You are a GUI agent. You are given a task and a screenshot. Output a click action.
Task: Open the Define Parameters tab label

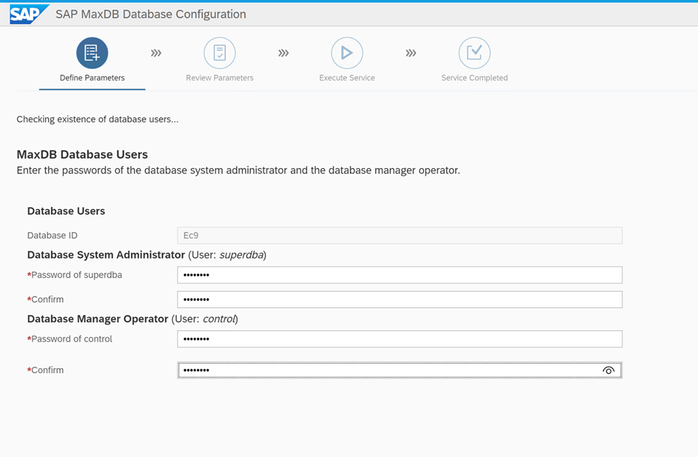pyautogui.click(x=92, y=78)
